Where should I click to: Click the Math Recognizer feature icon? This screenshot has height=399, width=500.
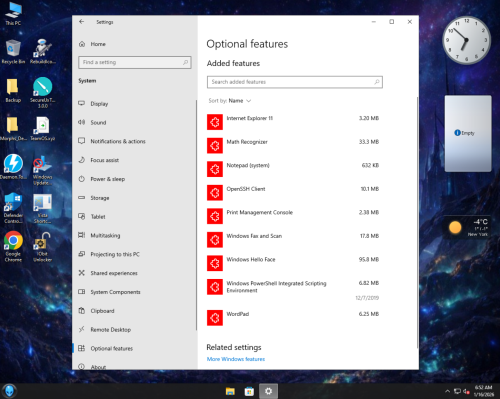(215, 146)
